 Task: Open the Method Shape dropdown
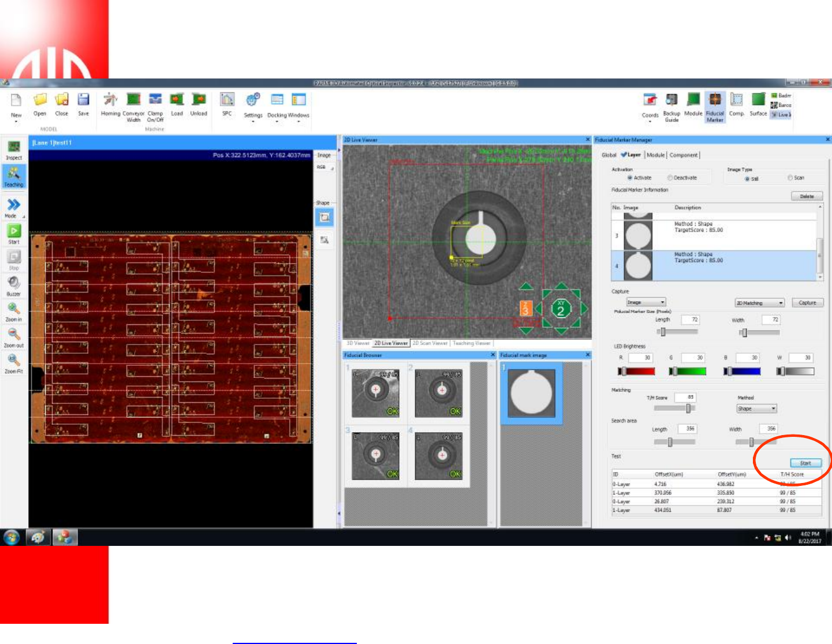click(x=756, y=409)
